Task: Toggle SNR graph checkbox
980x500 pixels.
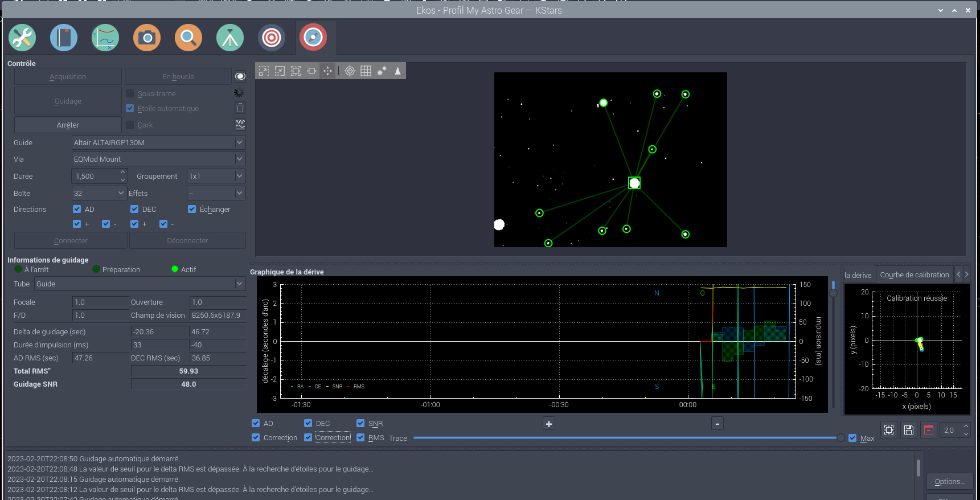Action: pyautogui.click(x=360, y=423)
